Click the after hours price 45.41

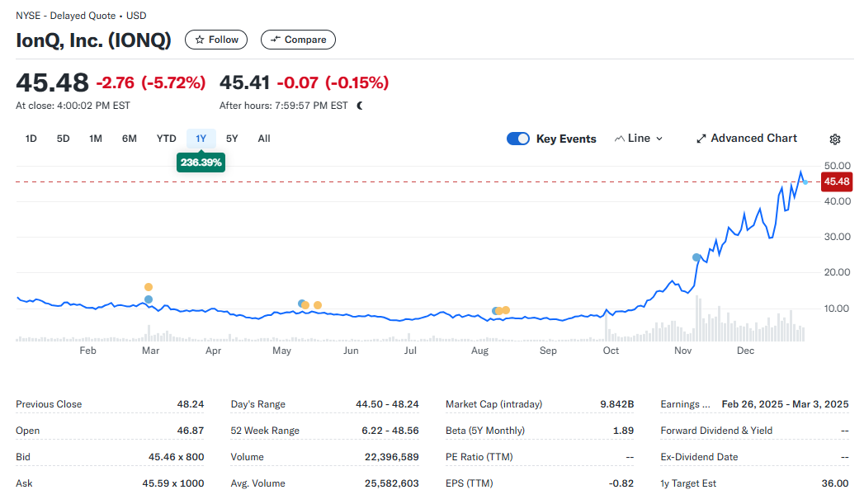click(x=244, y=82)
